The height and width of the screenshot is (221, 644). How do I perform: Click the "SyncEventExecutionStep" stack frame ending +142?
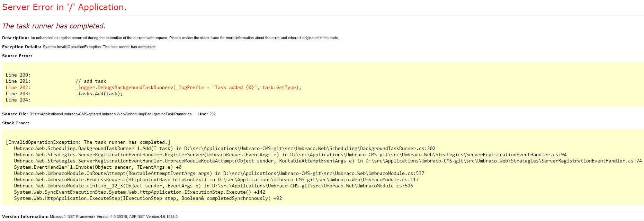click(x=140, y=192)
